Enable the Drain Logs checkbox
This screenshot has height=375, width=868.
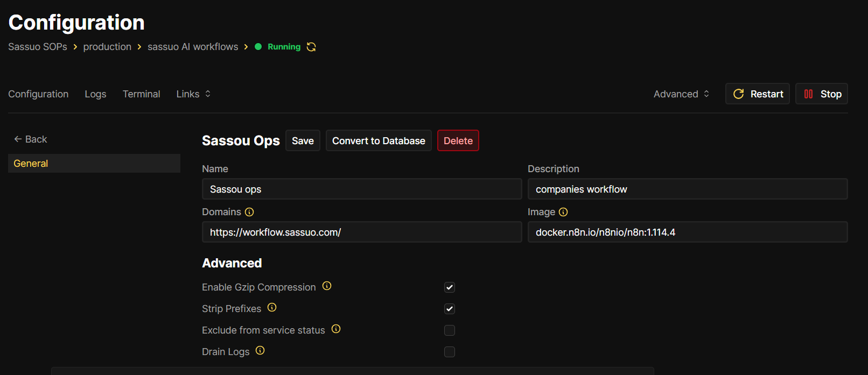pos(450,352)
